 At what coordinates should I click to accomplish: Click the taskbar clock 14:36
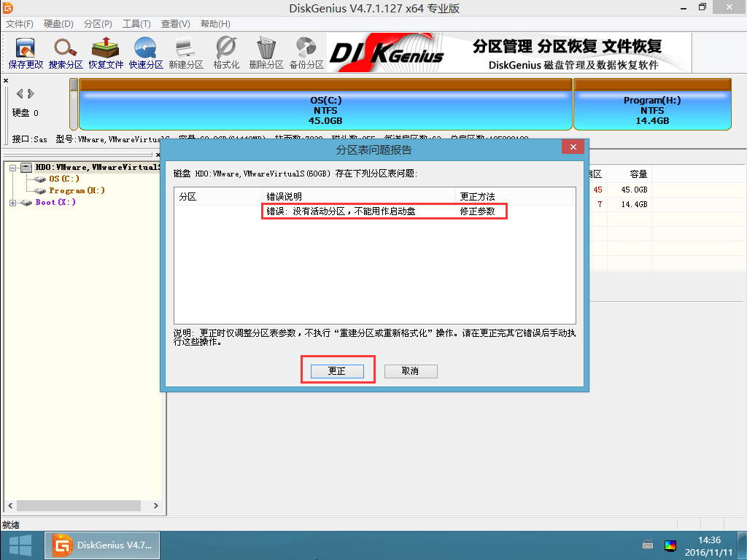[709, 540]
